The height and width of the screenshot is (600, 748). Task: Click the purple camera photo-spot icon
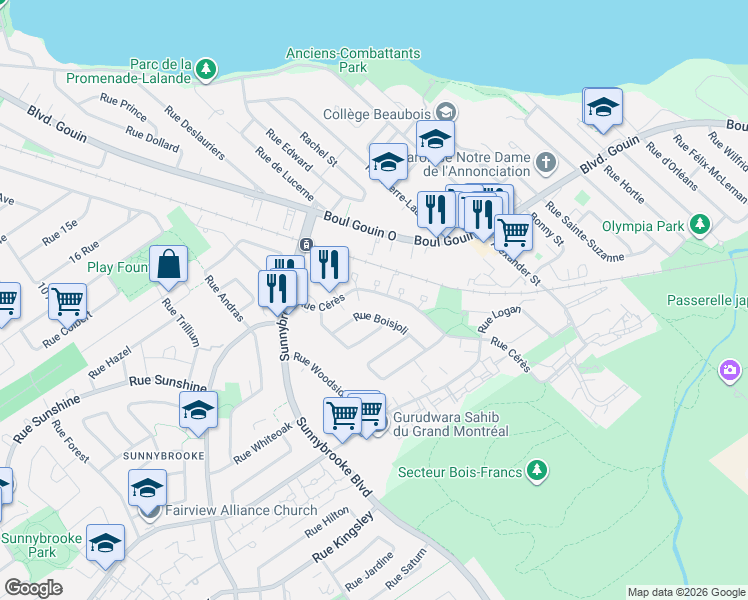point(730,370)
